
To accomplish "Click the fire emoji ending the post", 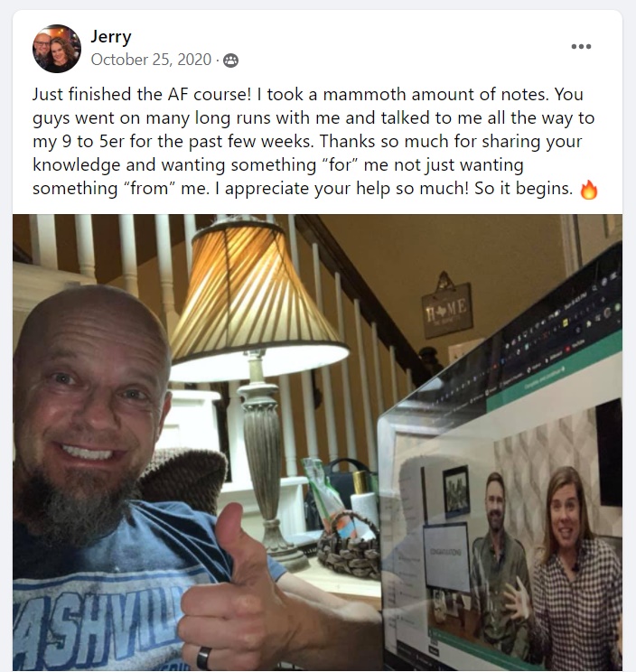I will 588,189.
